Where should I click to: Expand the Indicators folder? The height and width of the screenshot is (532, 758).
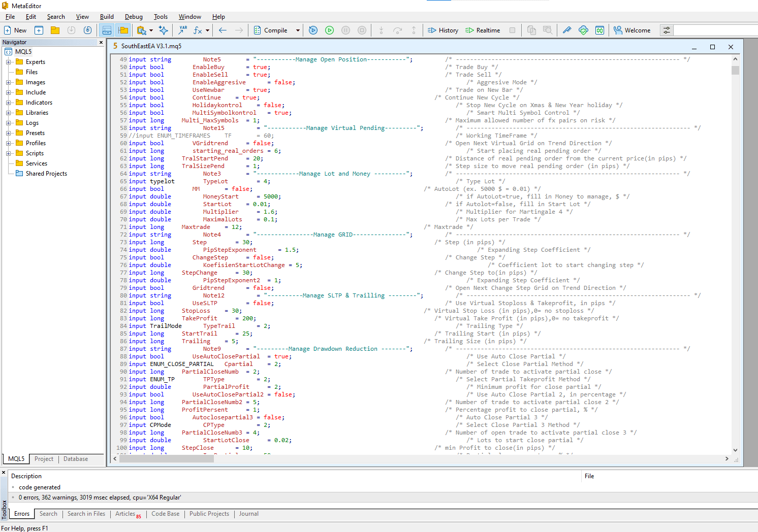coord(8,103)
